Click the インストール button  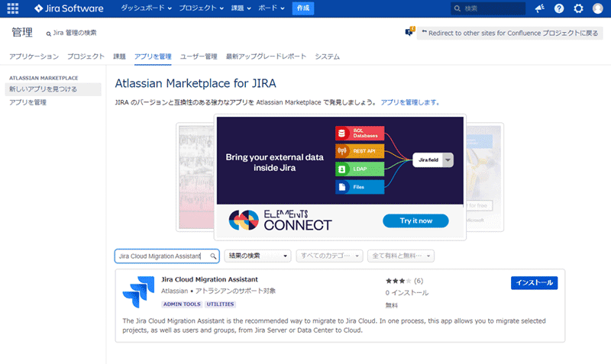534,282
